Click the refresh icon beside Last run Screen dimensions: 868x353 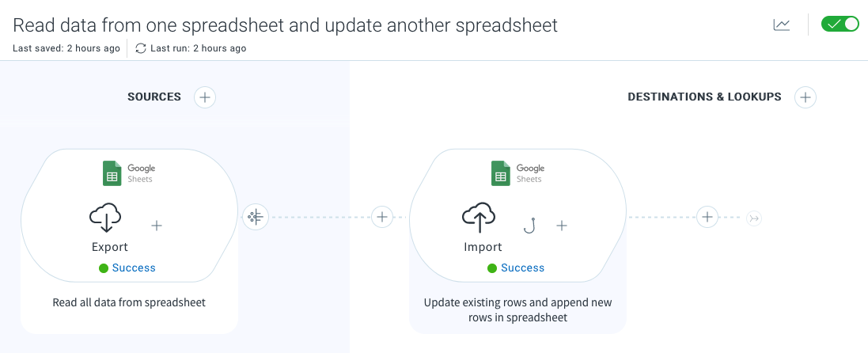(141, 48)
